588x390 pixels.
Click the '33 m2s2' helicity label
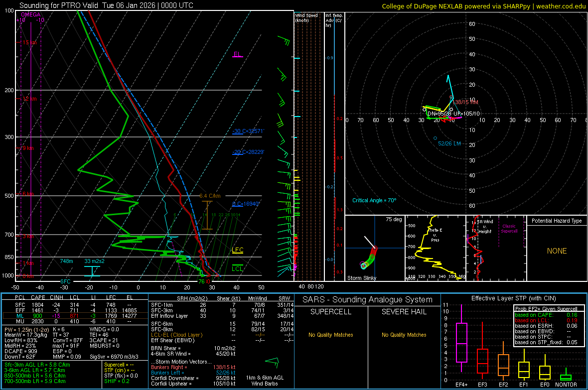point(95,261)
